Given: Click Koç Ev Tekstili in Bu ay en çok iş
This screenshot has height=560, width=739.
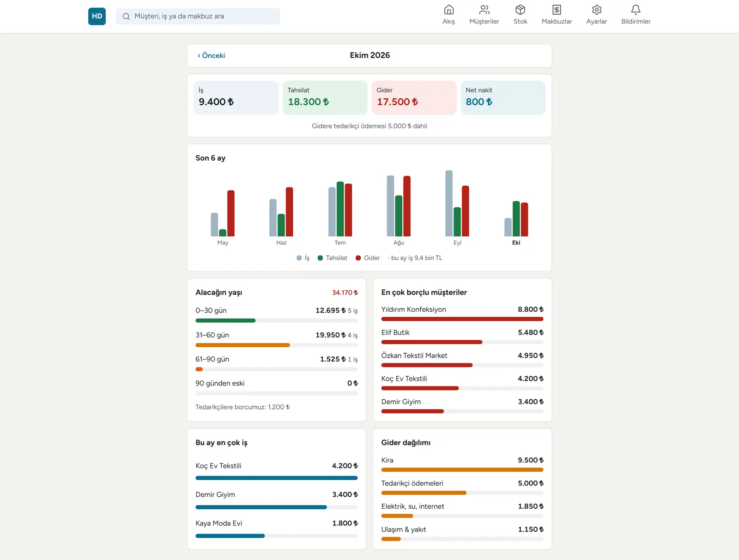Looking at the screenshot, I should click(276, 471).
